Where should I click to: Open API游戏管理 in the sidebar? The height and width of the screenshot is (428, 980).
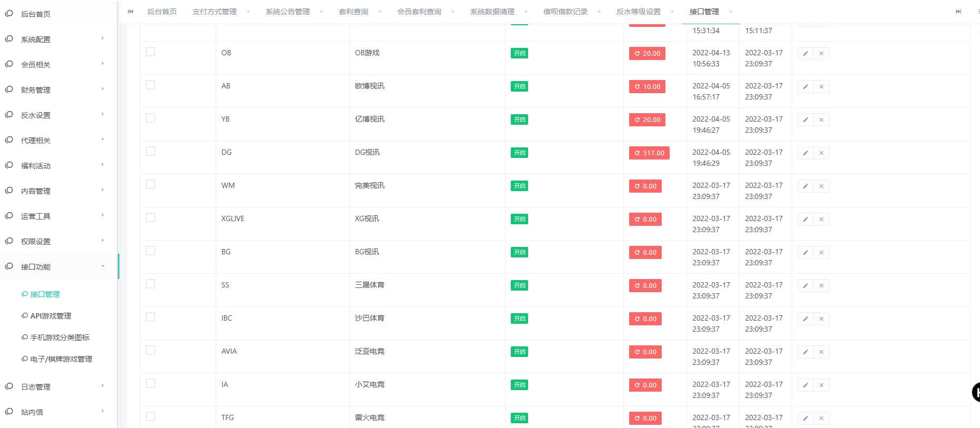(50, 316)
